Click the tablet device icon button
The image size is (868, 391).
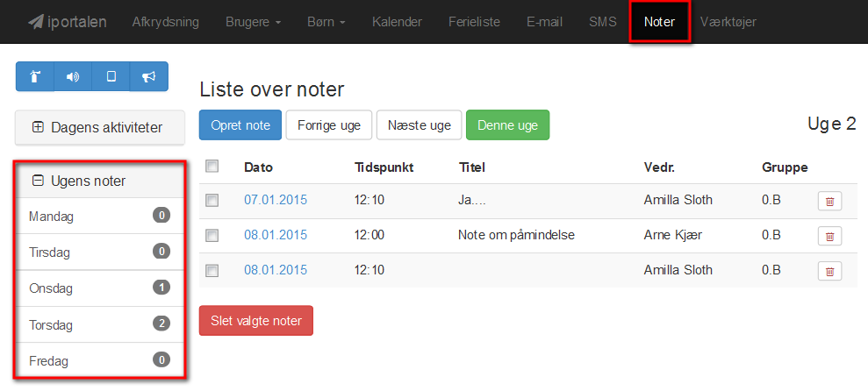point(111,76)
